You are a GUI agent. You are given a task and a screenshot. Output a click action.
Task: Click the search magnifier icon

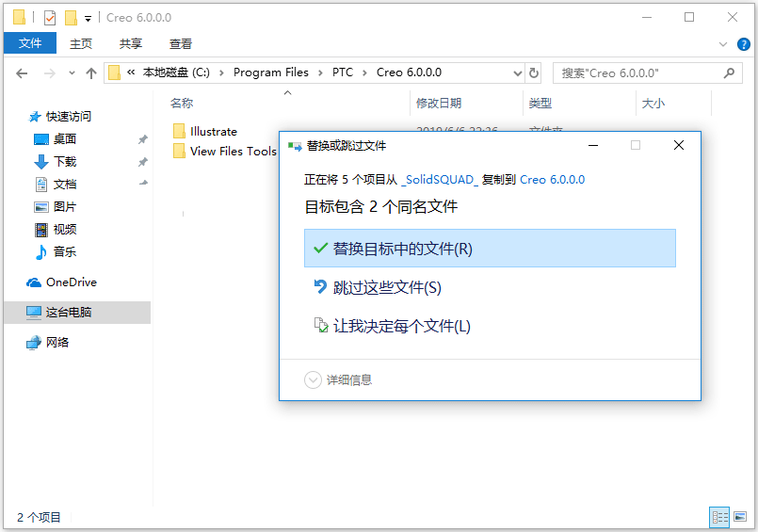729,73
